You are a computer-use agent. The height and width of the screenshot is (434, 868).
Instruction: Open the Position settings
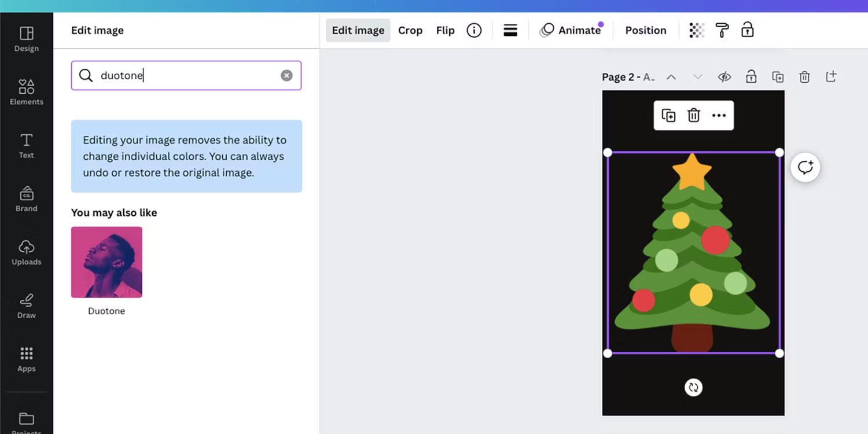[645, 30]
